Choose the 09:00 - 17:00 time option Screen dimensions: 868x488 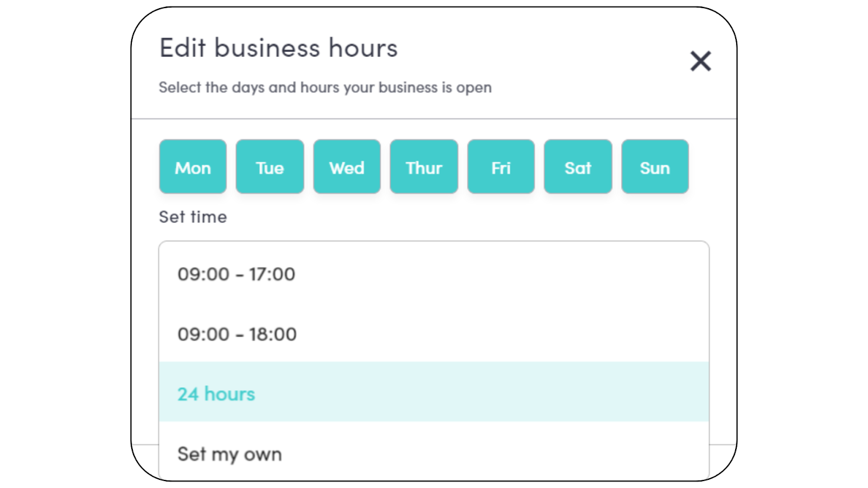tap(237, 274)
